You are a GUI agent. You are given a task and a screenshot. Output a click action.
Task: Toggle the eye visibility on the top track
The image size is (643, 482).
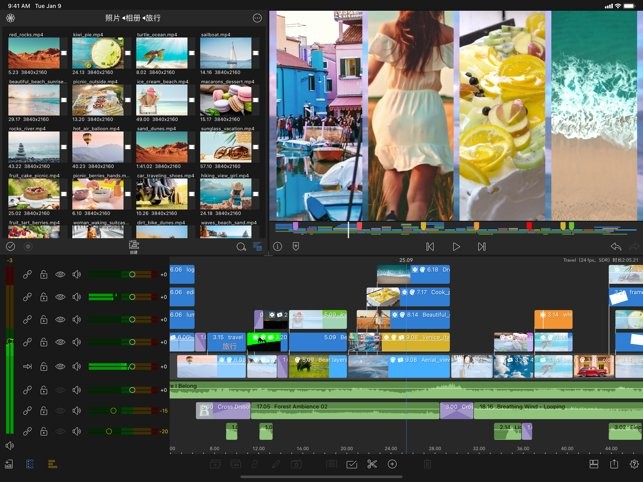point(60,273)
